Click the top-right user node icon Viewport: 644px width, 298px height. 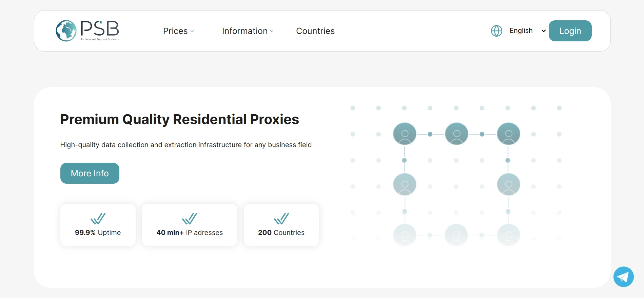pos(508,134)
